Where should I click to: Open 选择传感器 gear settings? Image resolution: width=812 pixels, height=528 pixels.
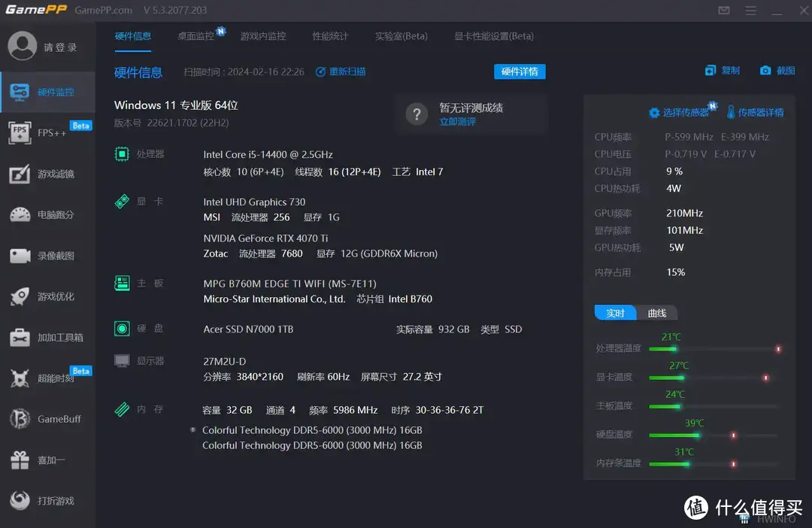679,112
